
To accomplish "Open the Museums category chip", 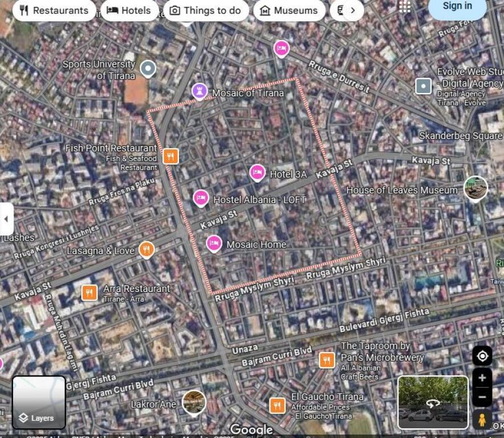I will (289, 10).
